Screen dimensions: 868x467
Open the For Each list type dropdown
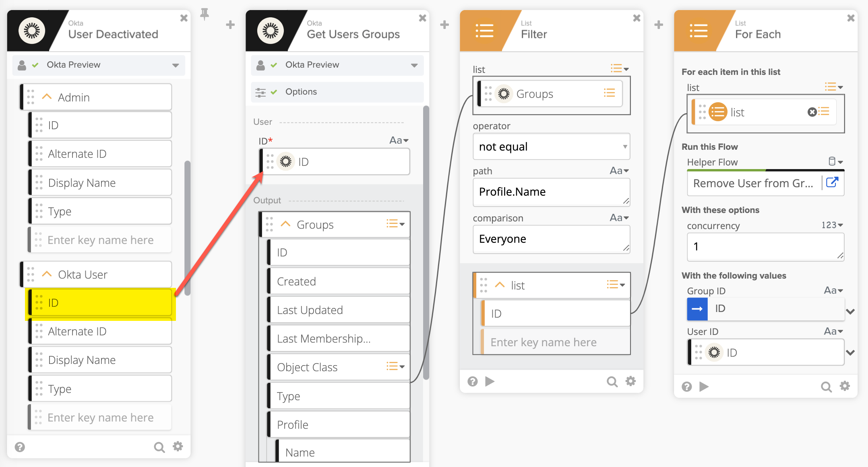point(834,87)
